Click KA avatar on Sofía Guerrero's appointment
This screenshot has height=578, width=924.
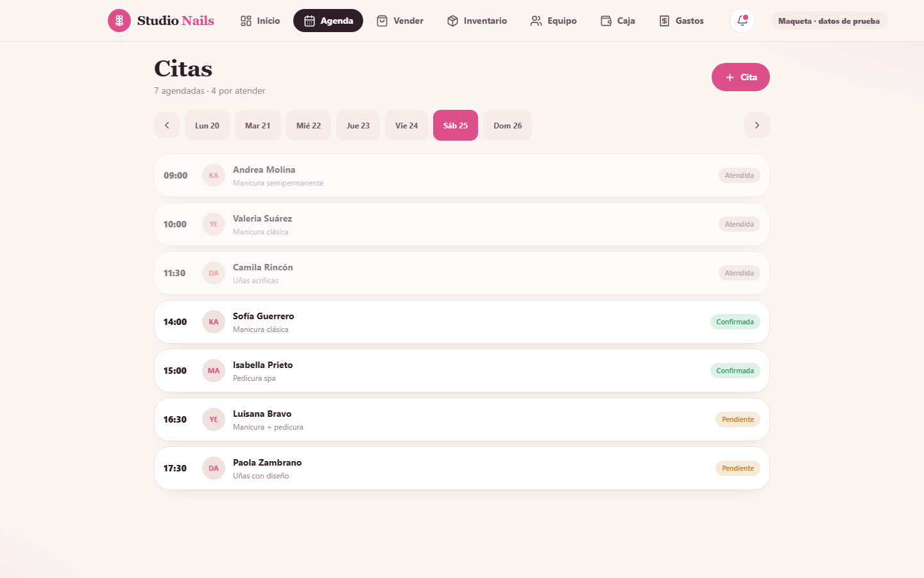pos(214,322)
